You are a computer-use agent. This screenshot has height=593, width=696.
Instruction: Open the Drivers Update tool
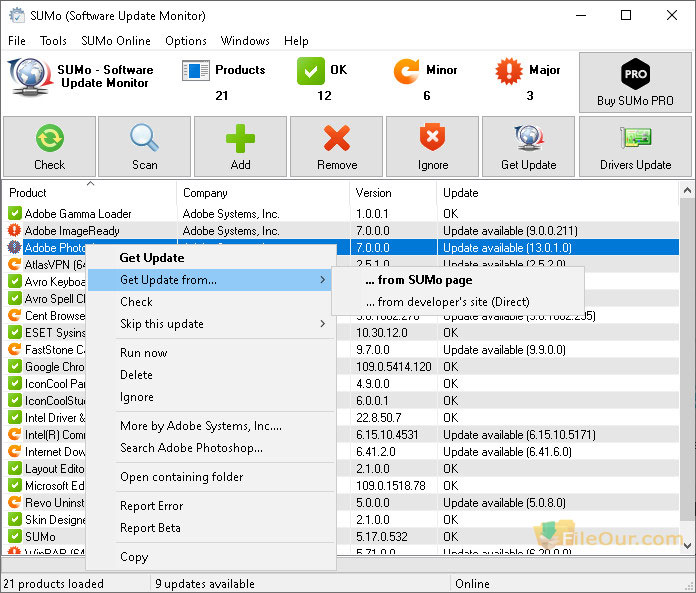tap(635, 146)
